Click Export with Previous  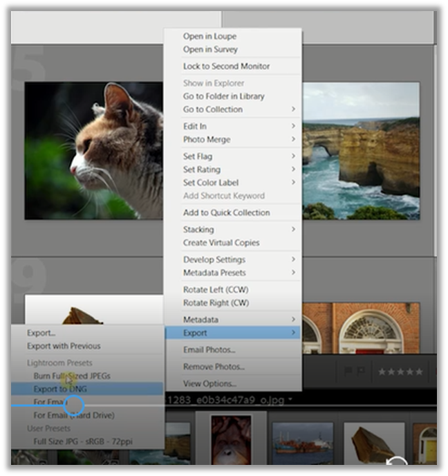tap(64, 346)
